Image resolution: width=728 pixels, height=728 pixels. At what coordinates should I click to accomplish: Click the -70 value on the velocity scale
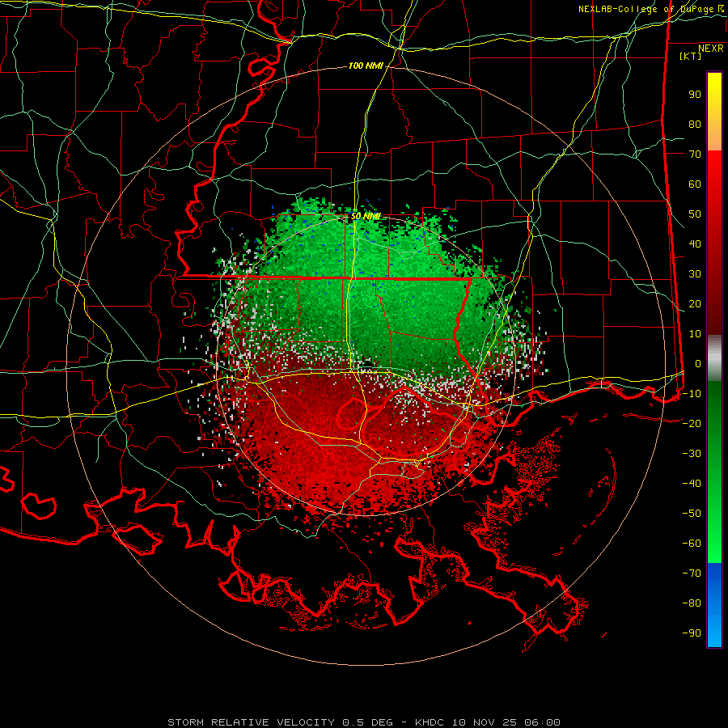coord(692,574)
